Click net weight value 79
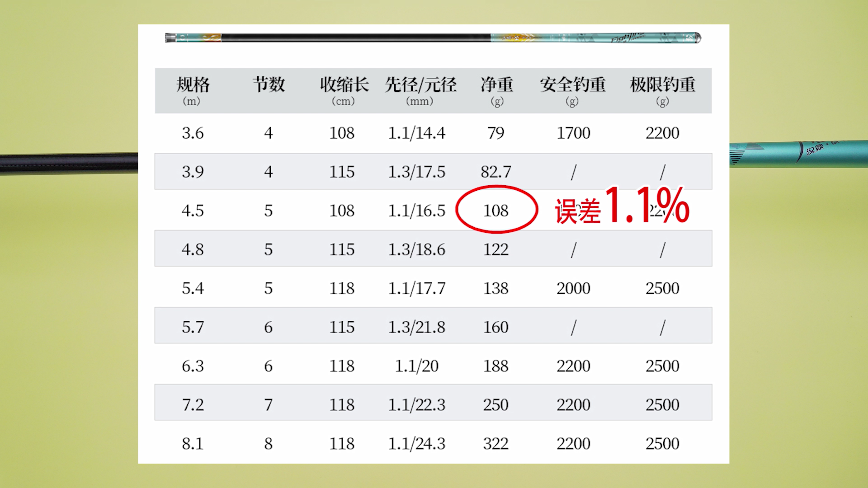 coord(496,133)
